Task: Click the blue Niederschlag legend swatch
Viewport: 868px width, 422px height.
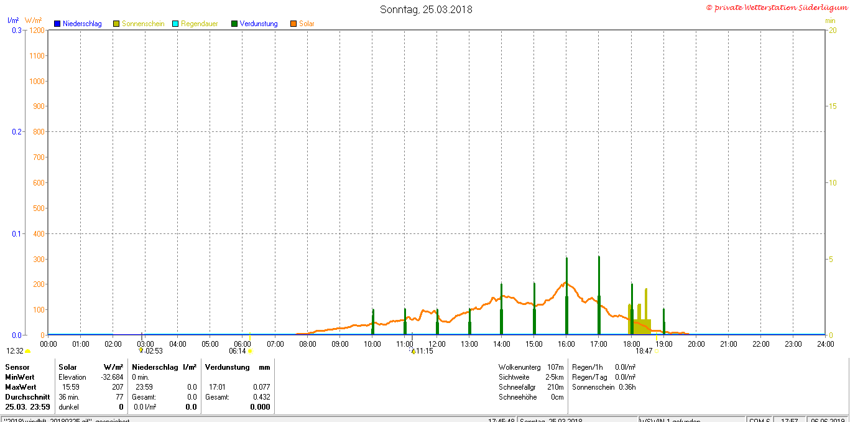Action: click(x=57, y=24)
